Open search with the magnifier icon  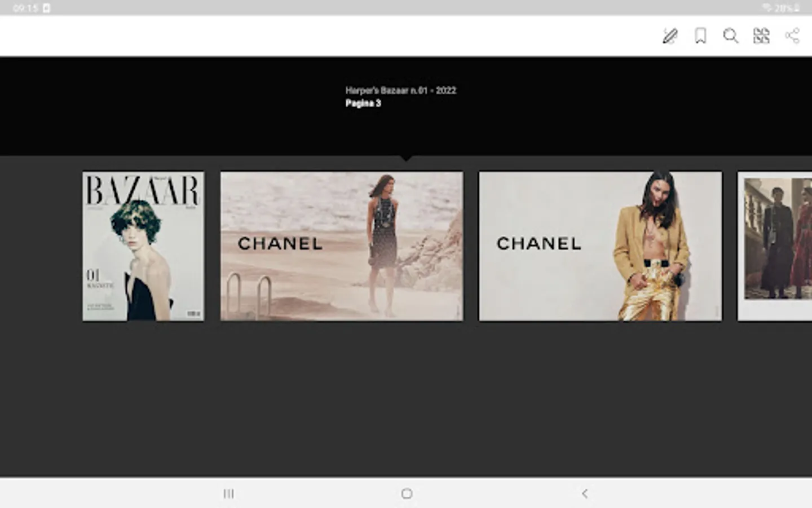tap(731, 36)
